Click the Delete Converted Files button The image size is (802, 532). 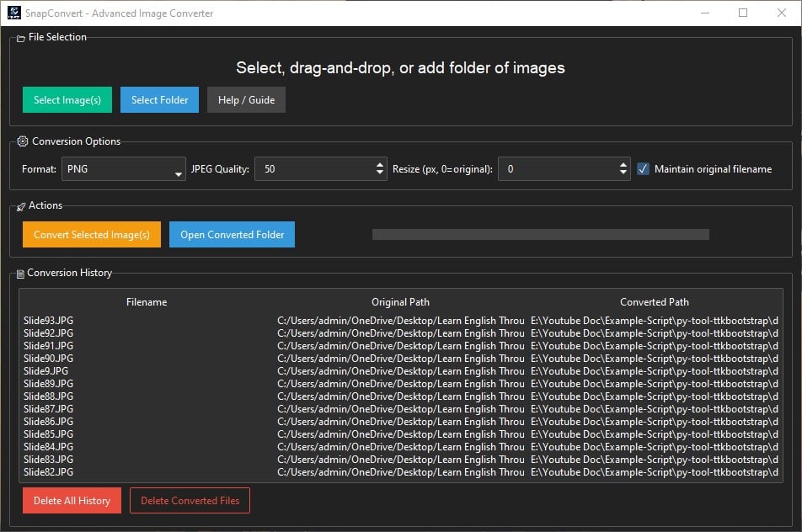pyautogui.click(x=190, y=501)
